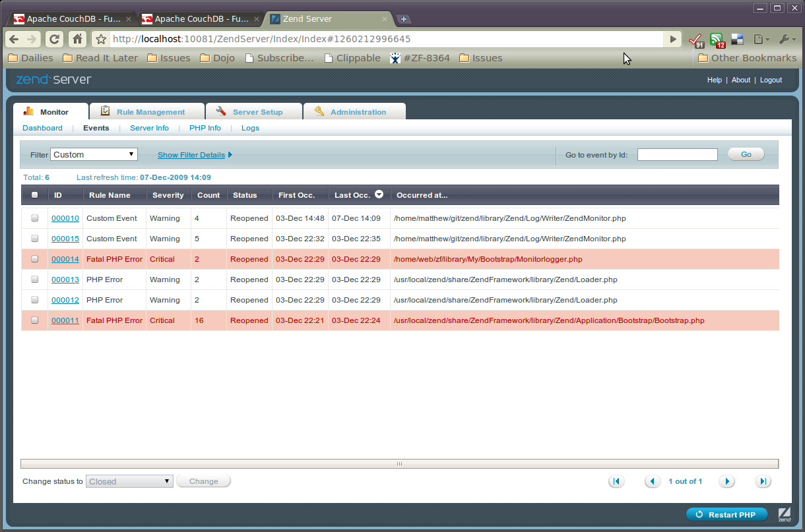Go to the next page arrow
This screenshot has height=532, width=805.
tap(726, 481)
